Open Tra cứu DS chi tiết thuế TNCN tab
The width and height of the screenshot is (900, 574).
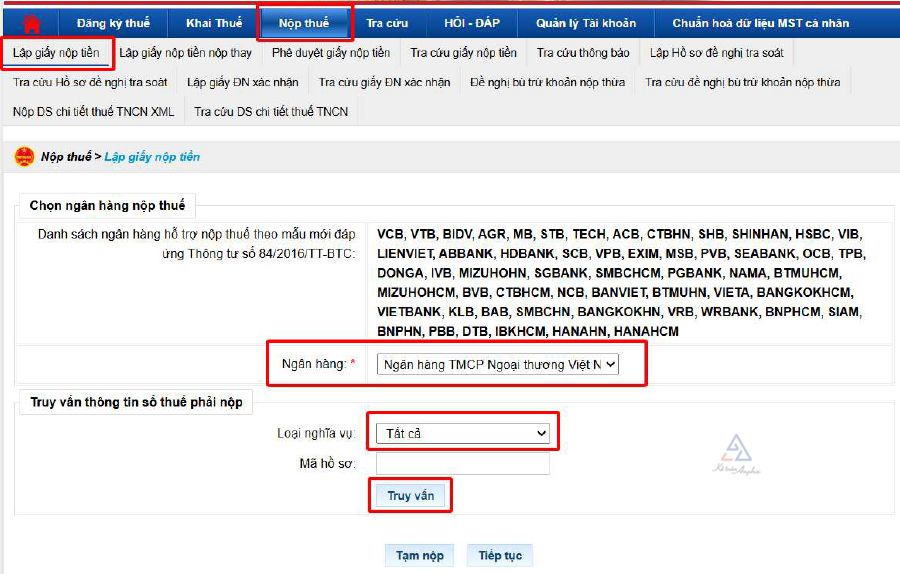[x=271, y=111]
